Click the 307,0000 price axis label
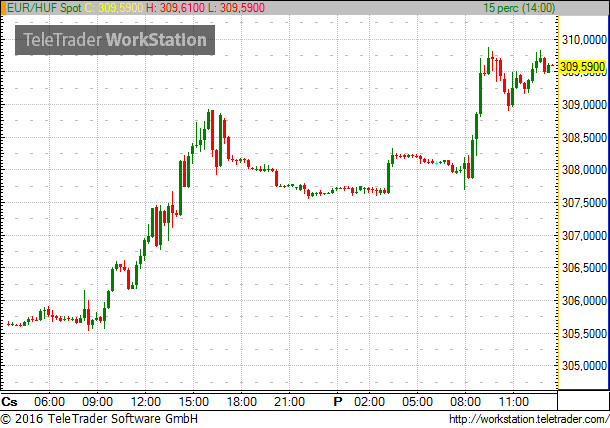610x428 pixels. tap(584, 235)
